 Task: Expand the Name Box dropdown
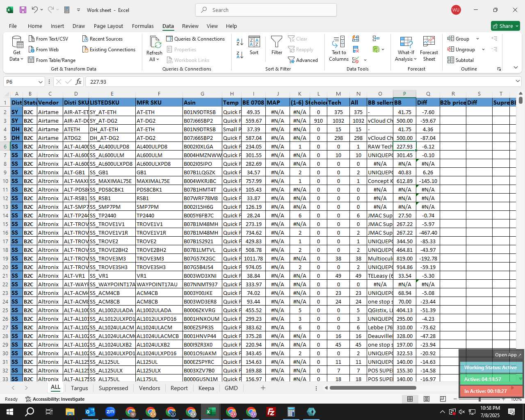coord(40,82)
